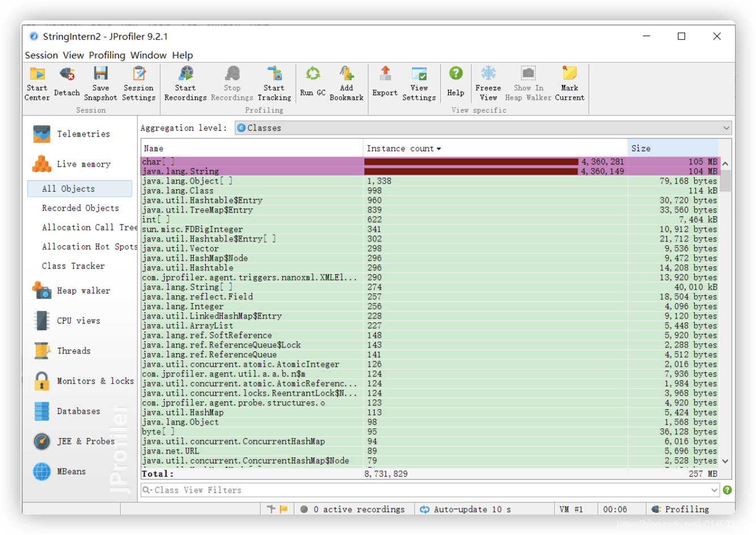Click the Class View Filters input field

pos(430,490)
